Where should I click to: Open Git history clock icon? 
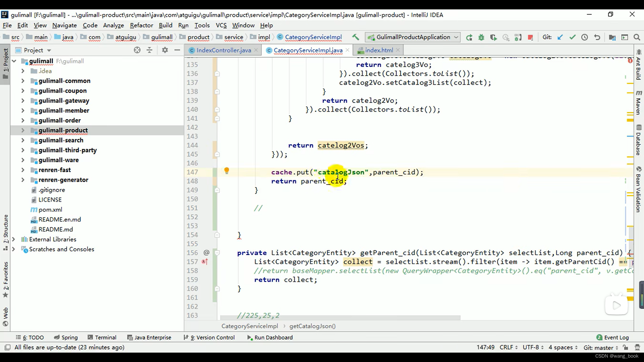click(585, 37)
